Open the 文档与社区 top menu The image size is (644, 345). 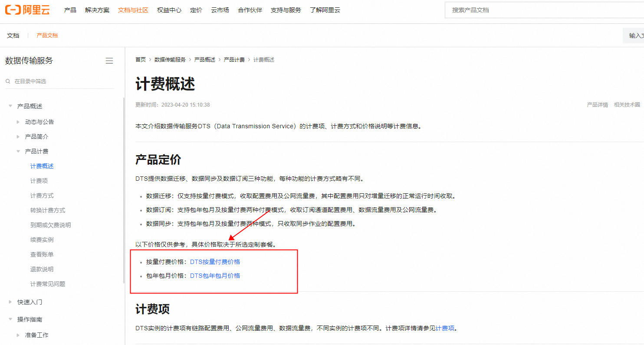click(133, 10)
